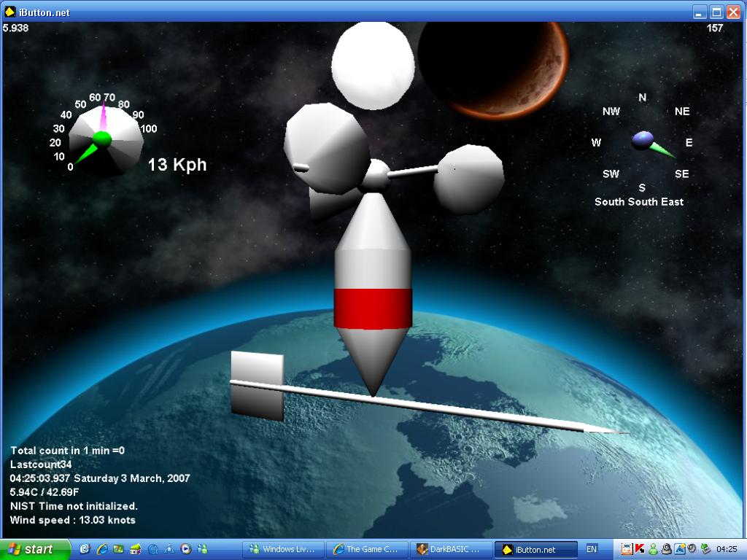
Task: Click the compass N label
Action: click(642, 98)
